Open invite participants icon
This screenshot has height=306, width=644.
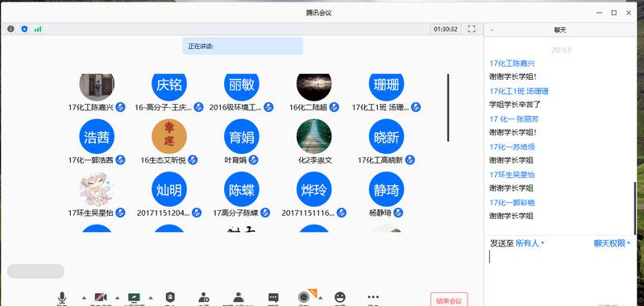pyautogui.click(x=204, y=297)
